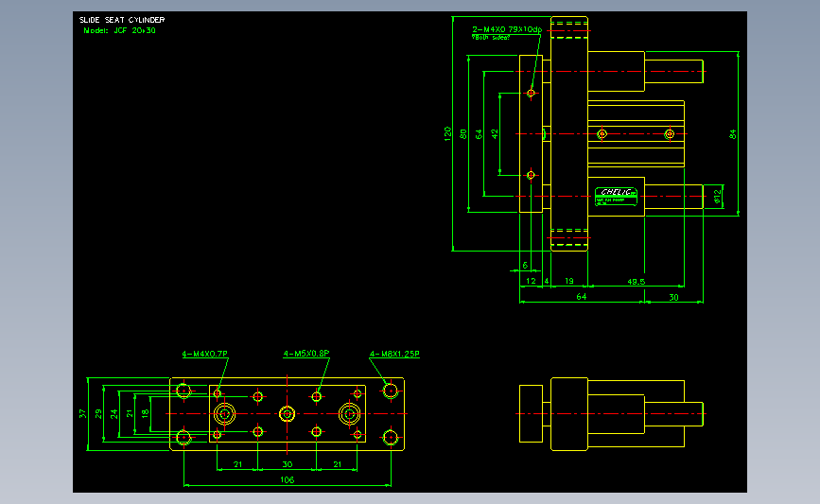Click the vertical 64 dimension beside 80
The width and height of the screenshot is (820, 504).
479,134
